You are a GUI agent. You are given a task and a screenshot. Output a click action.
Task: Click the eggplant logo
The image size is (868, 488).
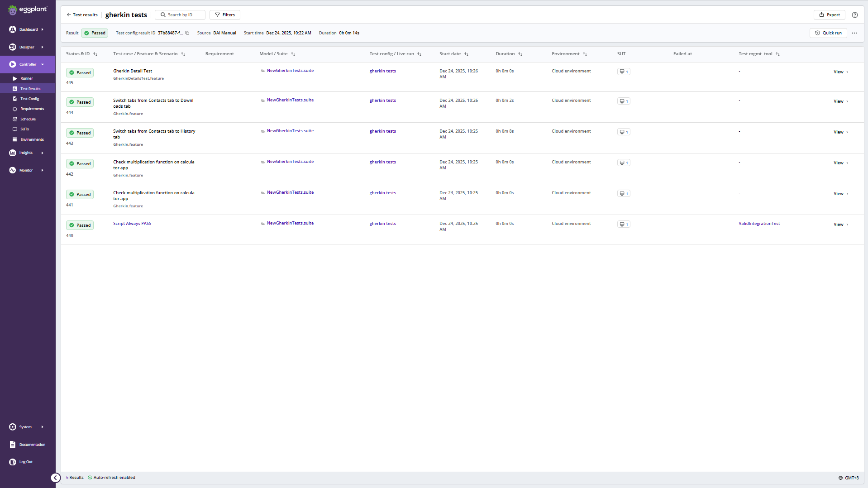(28, 10)
